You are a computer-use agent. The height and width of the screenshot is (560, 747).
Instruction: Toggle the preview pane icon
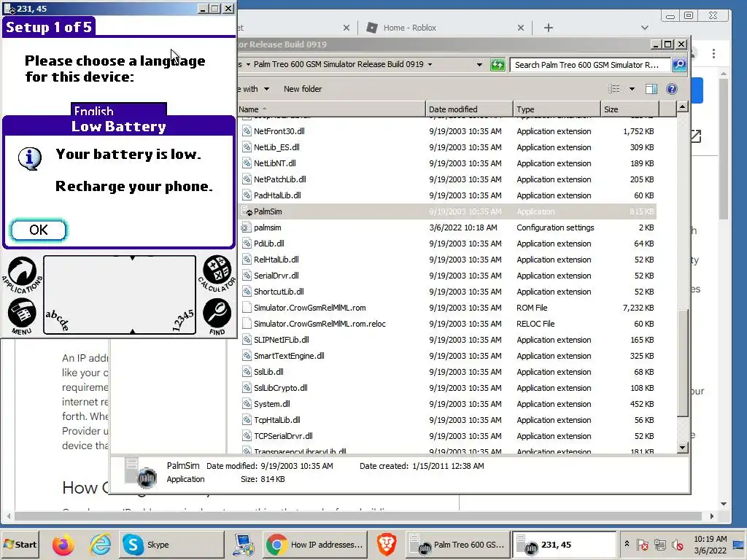(651, 89)
